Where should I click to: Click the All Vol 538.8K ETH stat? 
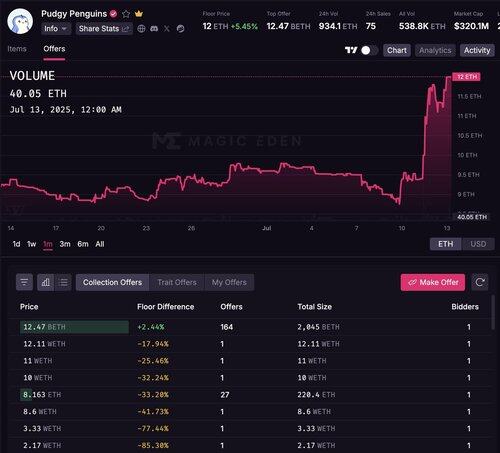click(422, 21)
